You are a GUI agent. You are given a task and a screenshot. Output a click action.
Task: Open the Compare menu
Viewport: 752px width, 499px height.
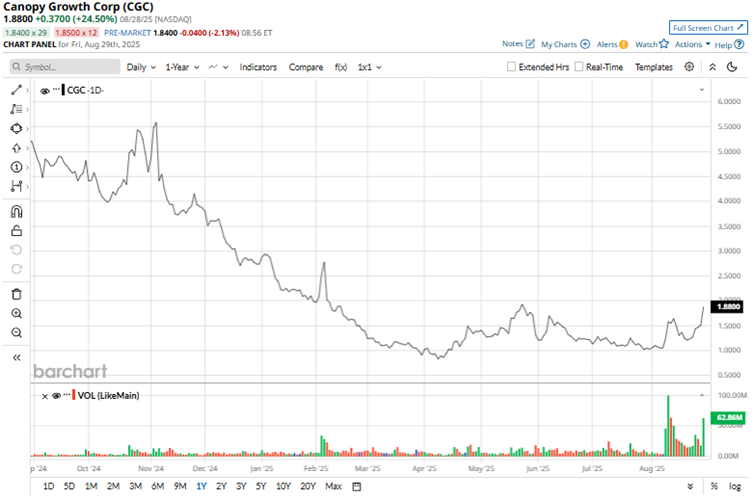pyautogui.click(x=306, y=67)
